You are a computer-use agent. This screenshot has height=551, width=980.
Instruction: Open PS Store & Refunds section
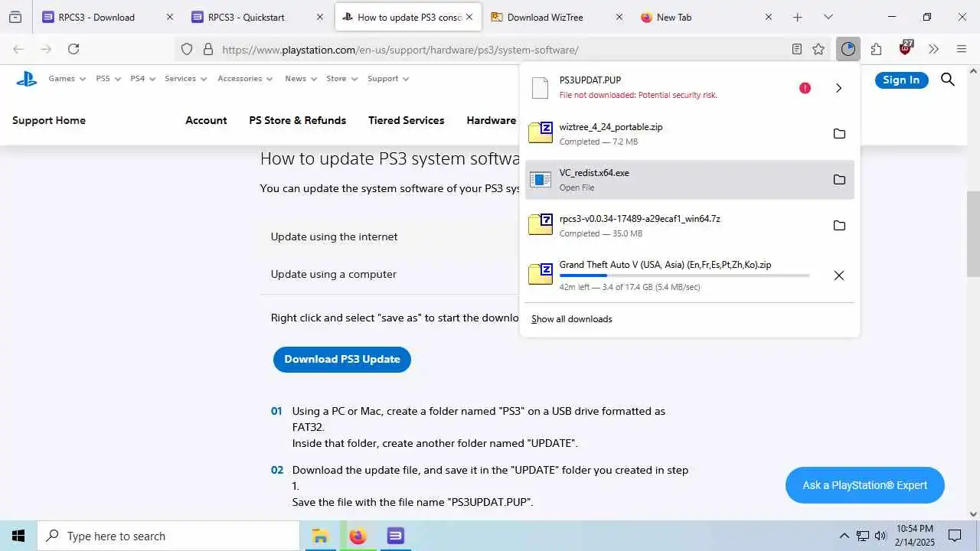tap(297, 120)
